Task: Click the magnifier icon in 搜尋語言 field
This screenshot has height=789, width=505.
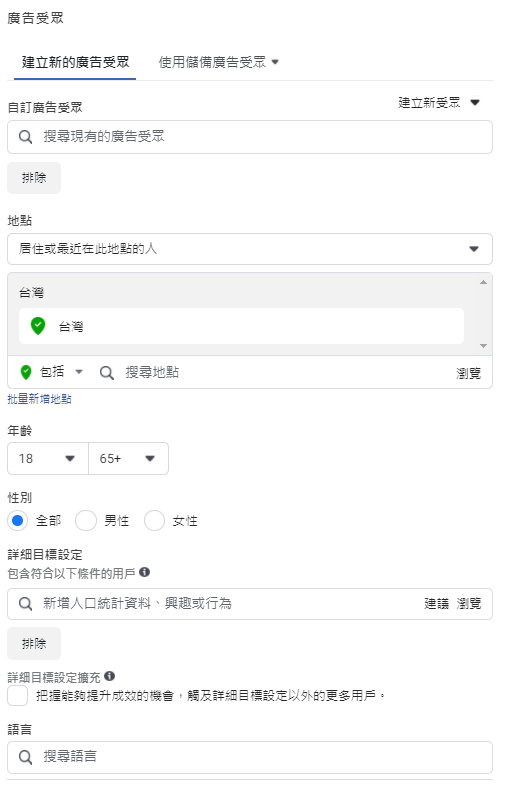Action: (x=25, y=757)
